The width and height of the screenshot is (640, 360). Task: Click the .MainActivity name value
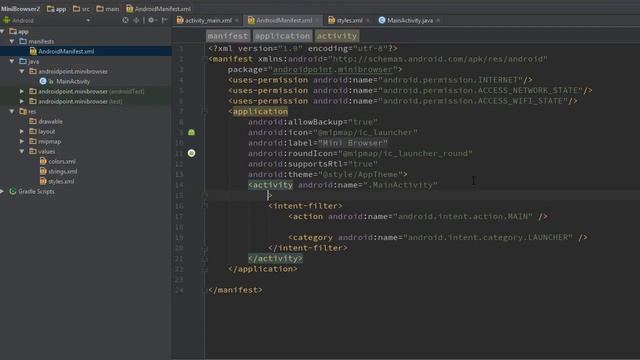(400, 185)
